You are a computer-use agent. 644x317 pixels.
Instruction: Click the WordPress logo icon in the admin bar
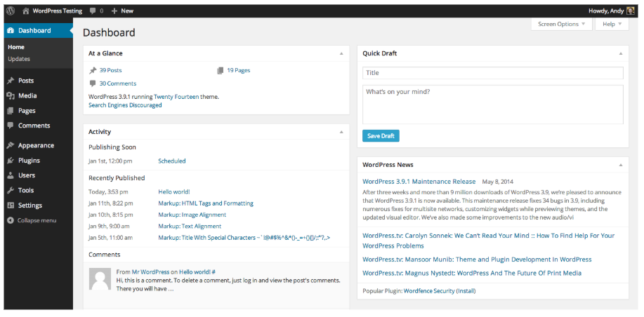click(x=11, y=11)
